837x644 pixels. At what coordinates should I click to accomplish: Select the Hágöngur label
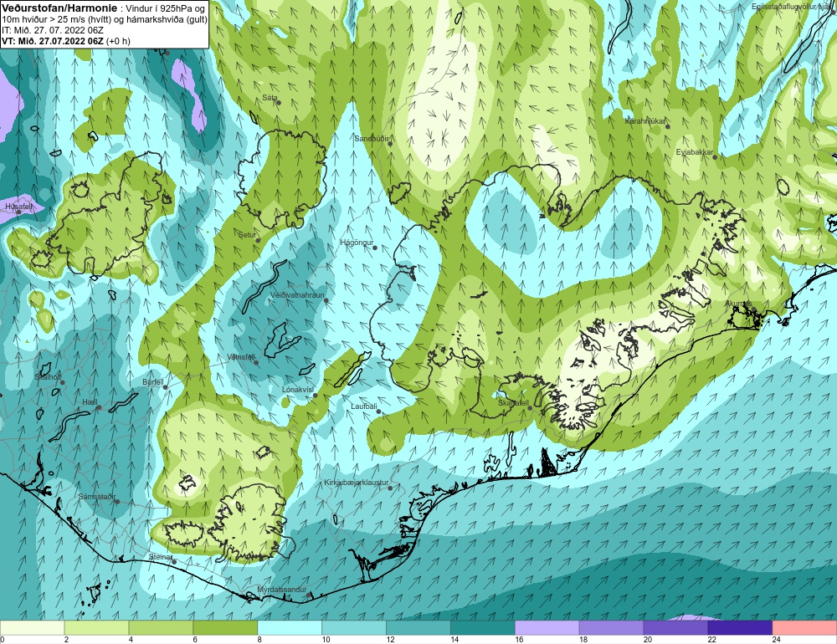tap(357, 243)
